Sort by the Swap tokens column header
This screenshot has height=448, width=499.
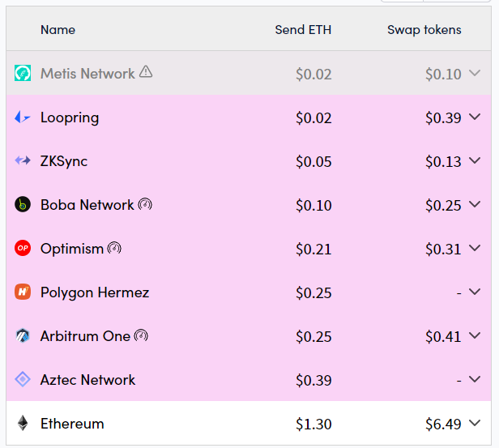pyautogui.click(x=424, y=30)
